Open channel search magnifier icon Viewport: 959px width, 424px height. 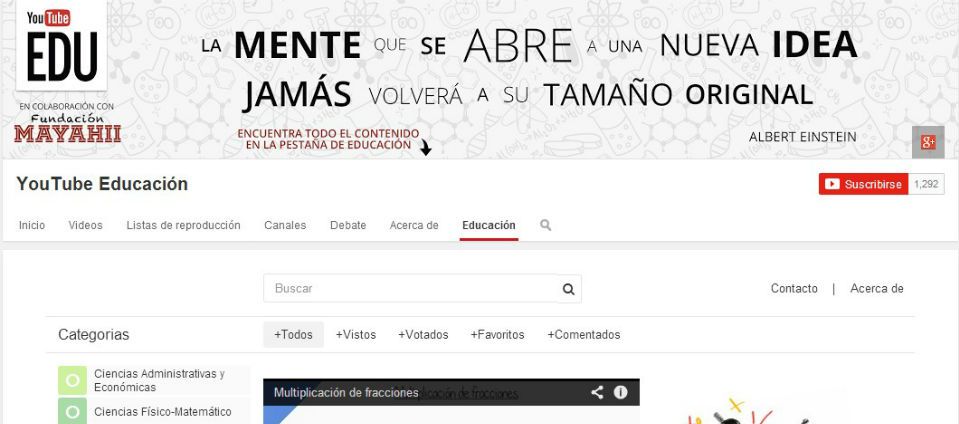546,225
